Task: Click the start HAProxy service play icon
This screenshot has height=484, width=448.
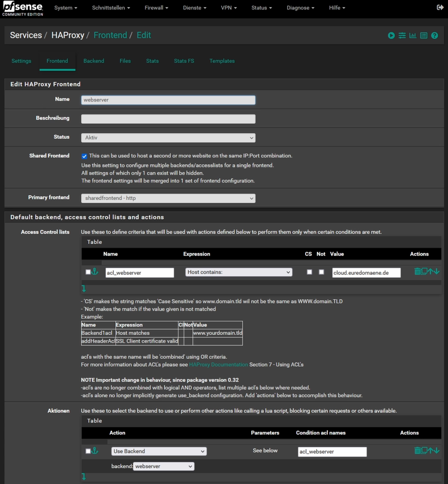Action: tap(391, 35)
